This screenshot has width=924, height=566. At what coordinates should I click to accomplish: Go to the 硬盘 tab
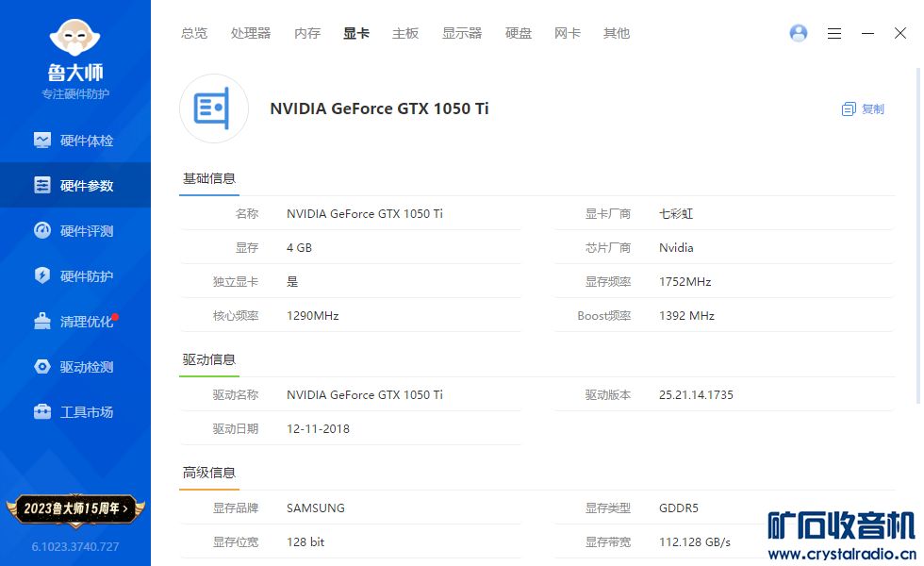coord(519,33)
